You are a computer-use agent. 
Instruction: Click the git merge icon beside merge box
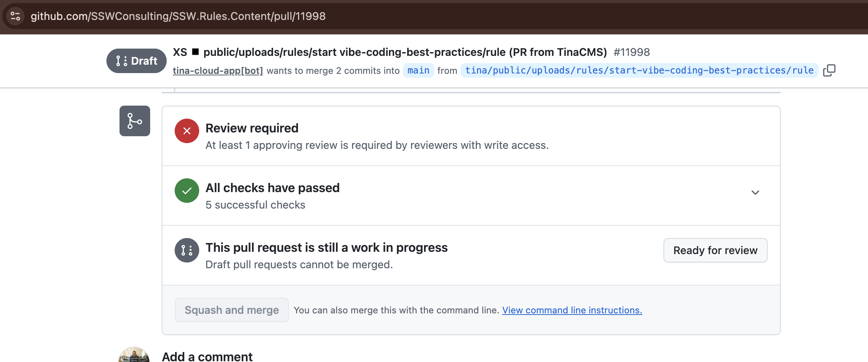coord(135,121)
